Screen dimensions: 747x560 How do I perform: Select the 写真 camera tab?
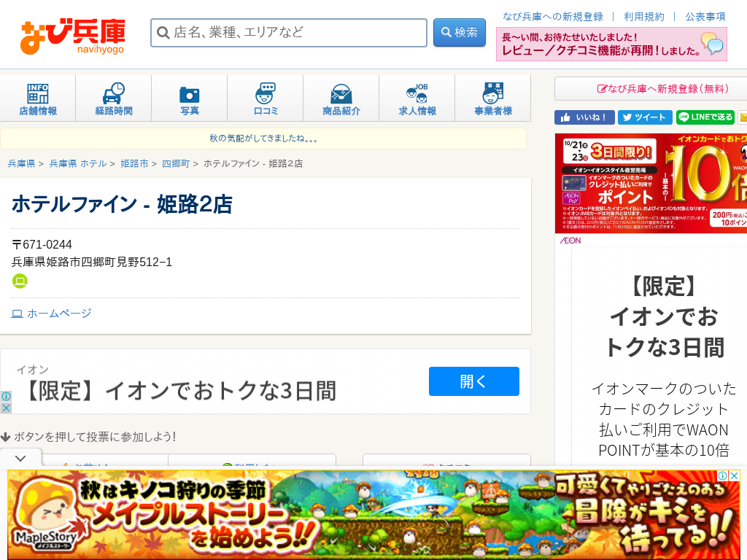[190, 98]
